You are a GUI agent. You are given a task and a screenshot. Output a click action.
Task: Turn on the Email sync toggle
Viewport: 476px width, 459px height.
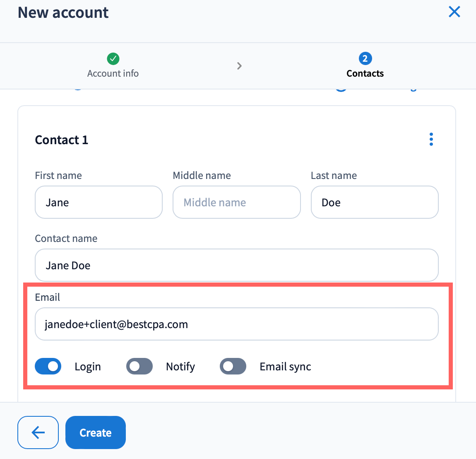coord(233,367)
